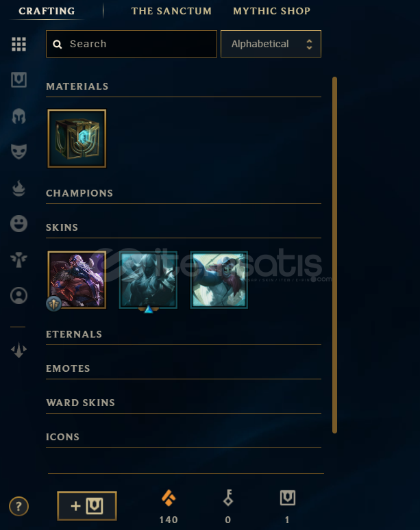Select the first skin shard thumbnail
The width and height of the screenshot is (420, 530).
pos(77,280)
